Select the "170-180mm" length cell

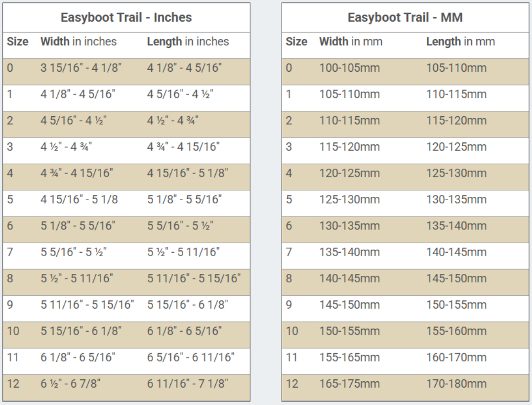(x=456, y=384)
